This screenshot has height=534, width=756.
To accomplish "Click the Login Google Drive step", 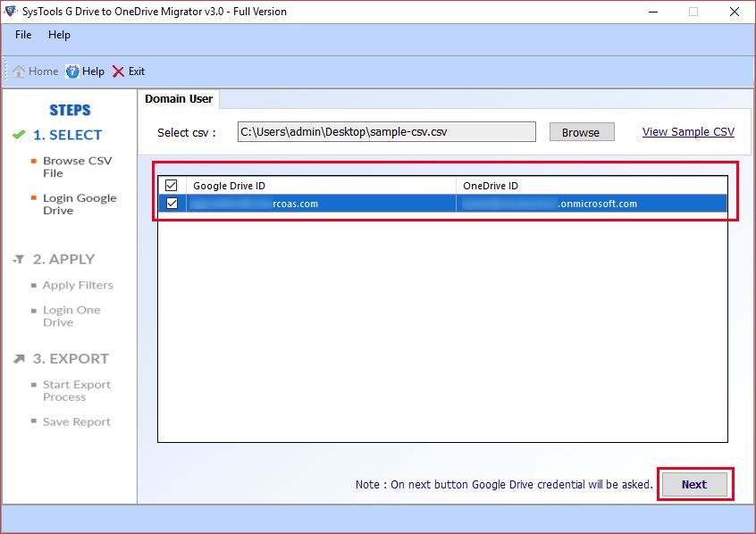I will [80, 204].
